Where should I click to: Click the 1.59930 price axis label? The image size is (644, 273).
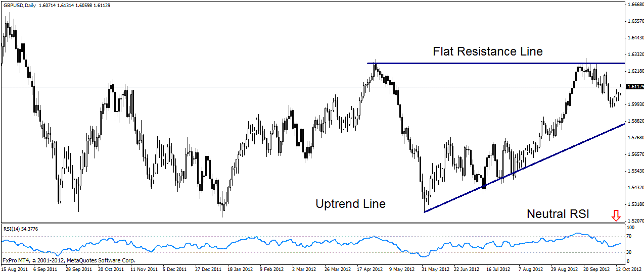click(x=635, y=104)
